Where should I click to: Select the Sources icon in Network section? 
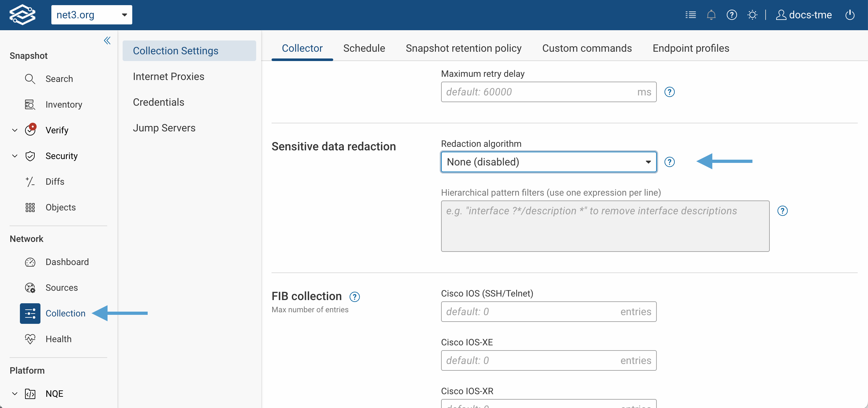click(x=30, y=288)
